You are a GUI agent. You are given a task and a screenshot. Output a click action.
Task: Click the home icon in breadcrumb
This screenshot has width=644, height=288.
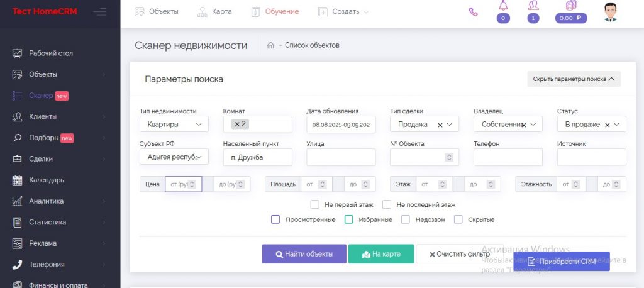270,45
